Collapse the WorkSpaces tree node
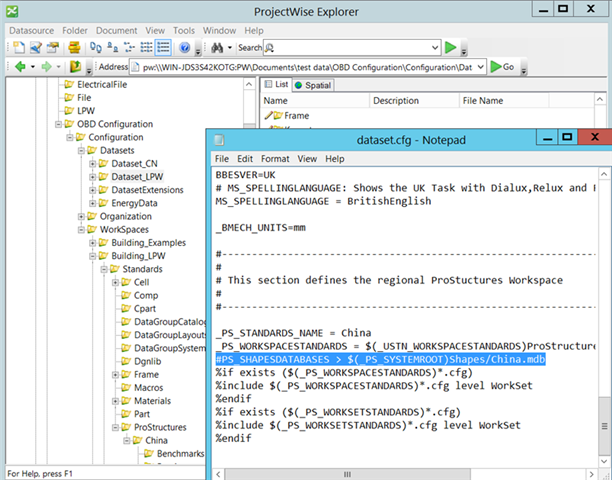 pos(81,230)
